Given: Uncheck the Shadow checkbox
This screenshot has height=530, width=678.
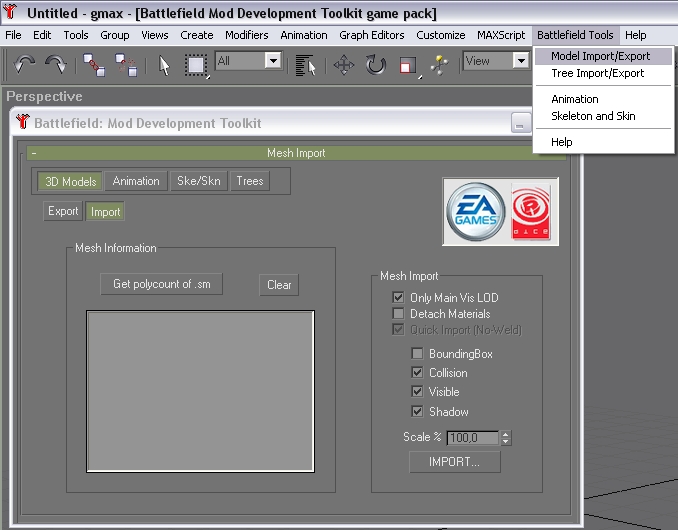Looking at the screenshot, I should tap(417, 411).
